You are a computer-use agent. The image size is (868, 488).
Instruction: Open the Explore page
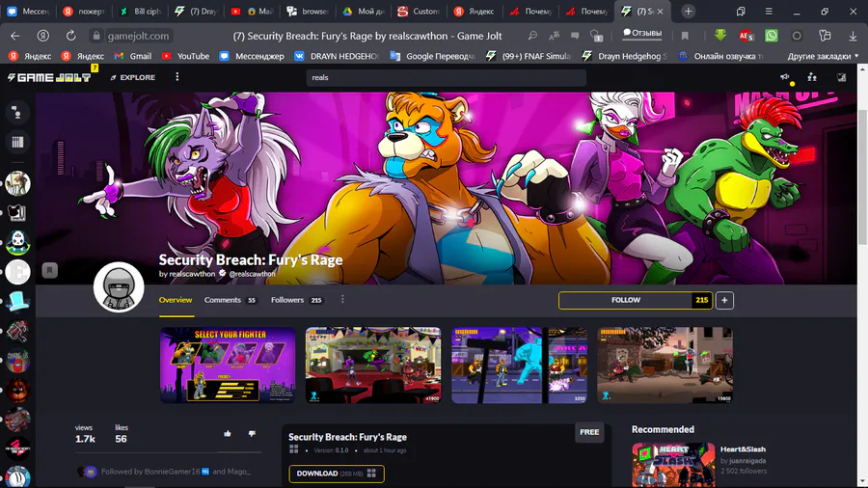tap(133, 77)
